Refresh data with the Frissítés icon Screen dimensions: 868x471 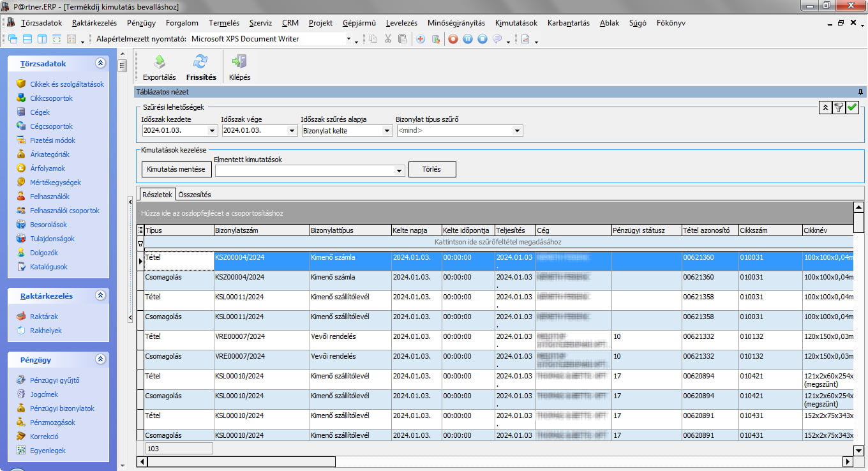point(201,63)
